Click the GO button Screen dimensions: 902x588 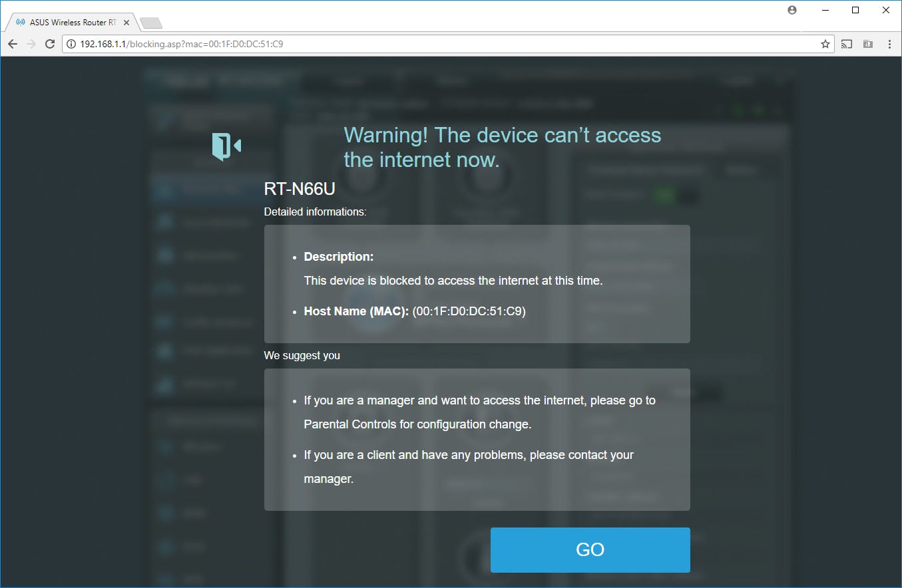click(x=590, y=549)
